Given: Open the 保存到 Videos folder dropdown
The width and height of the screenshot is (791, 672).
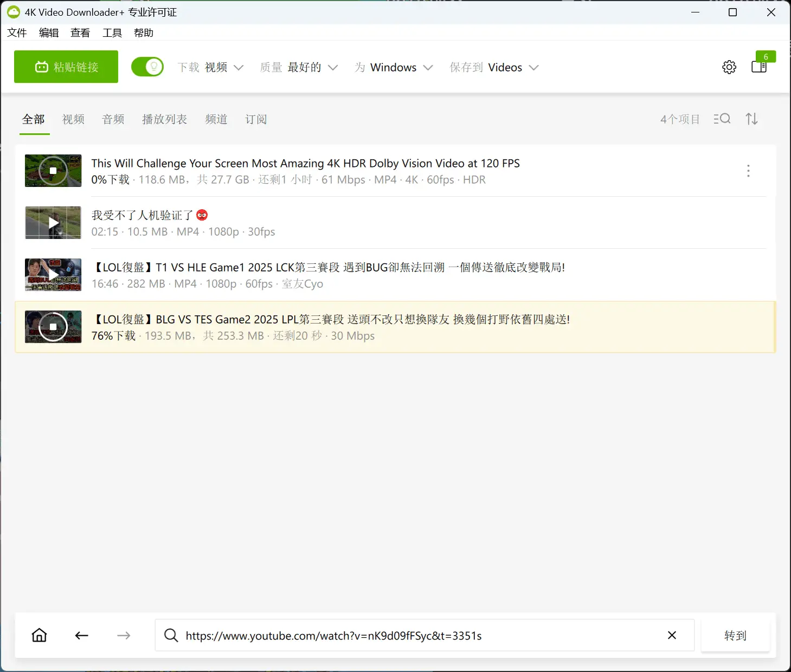Looking at the screenshot, I should [494, 67].
